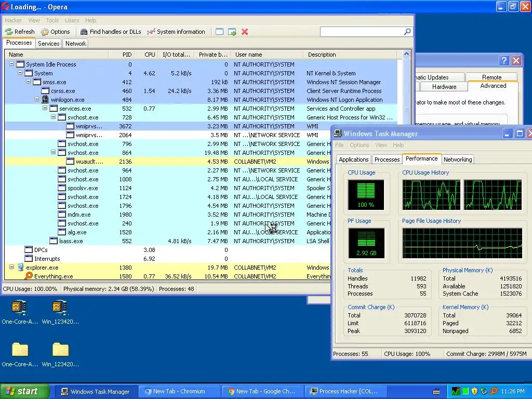Collapse the smss.exe tree node

pos(29,82)
